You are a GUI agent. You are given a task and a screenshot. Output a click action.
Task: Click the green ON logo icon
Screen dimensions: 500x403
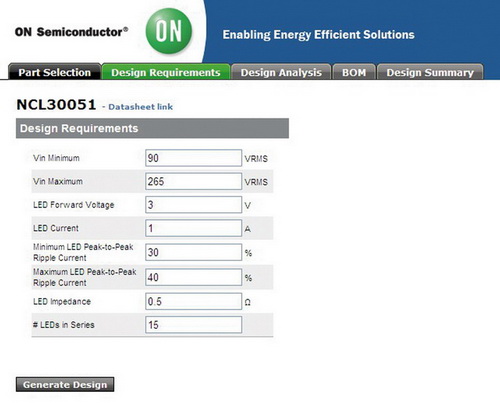click(x=169, y=31)
